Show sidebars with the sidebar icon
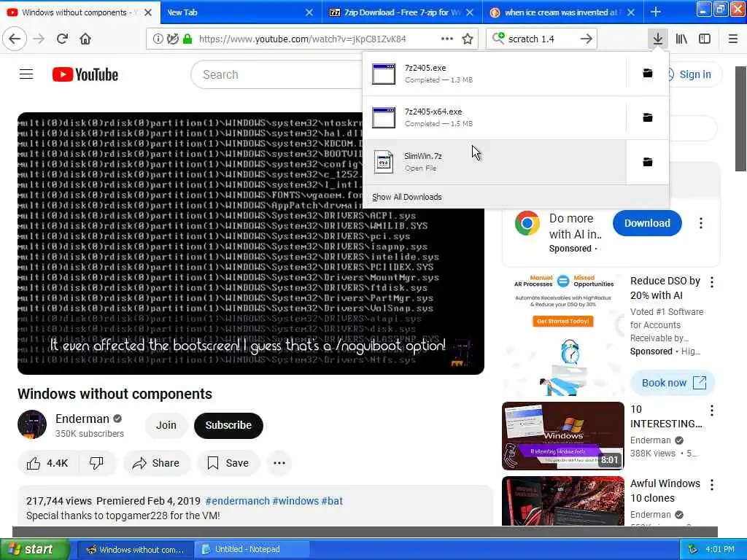The height and width of the screenshot is (560, 747). tap(705, 39)
